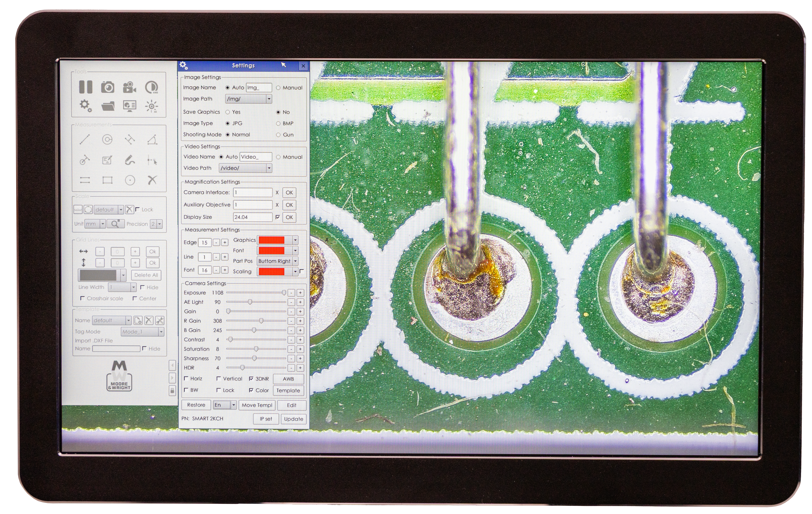The width and height of the screenshot is (812, 514).
Task: Open template tools wrench icon
Action: (160, 320)
